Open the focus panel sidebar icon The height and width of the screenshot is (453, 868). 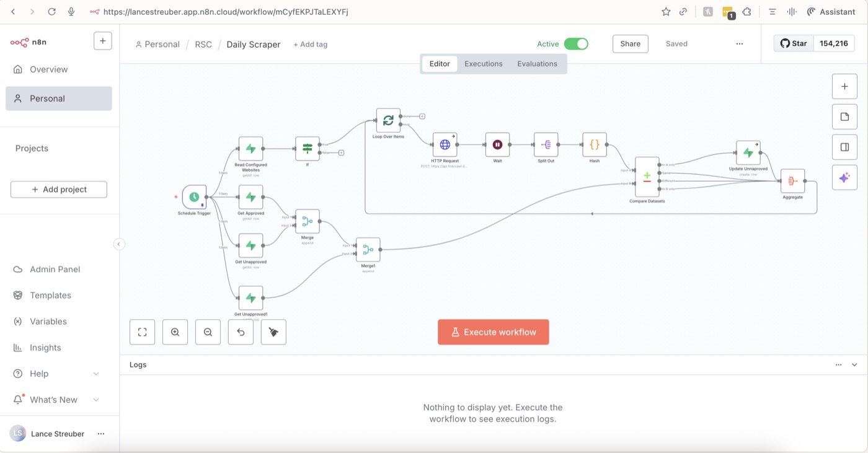(x=844, y=147)
